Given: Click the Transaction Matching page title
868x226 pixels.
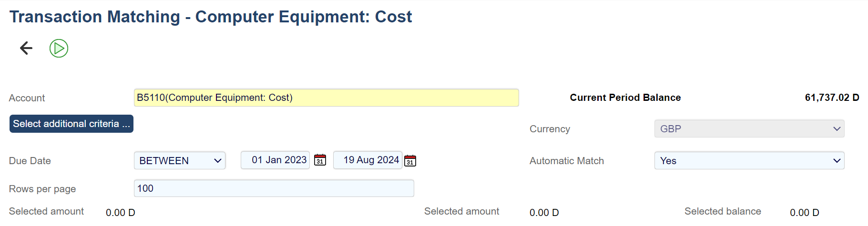Looking at the screenshot, I should click(211, 17).
